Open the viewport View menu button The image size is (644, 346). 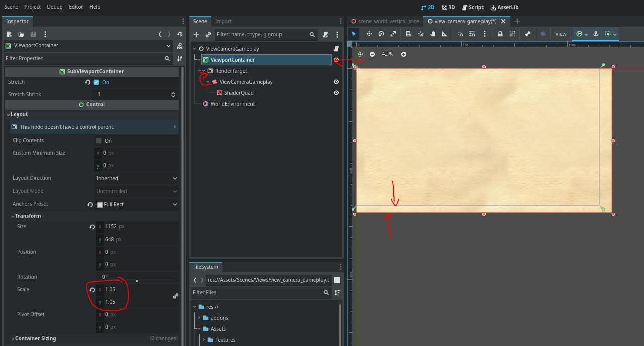(x=560, y=34)
